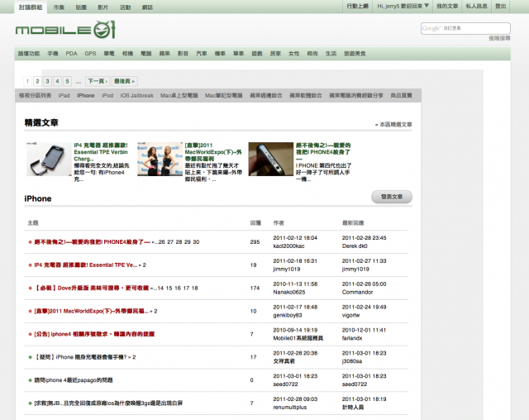Open the MacWorldExpo two-women thumbnail
This screenshot has width=529, height=420.
pyautogui.click(x=160, y=159)
